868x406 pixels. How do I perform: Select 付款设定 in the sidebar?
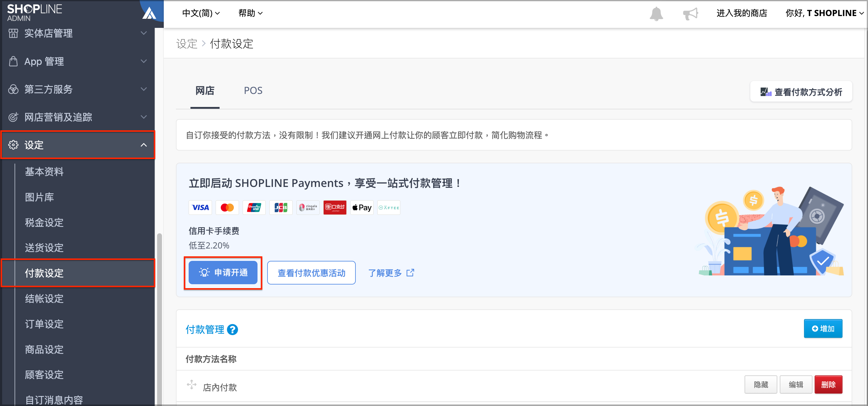(x=78, y=273)
